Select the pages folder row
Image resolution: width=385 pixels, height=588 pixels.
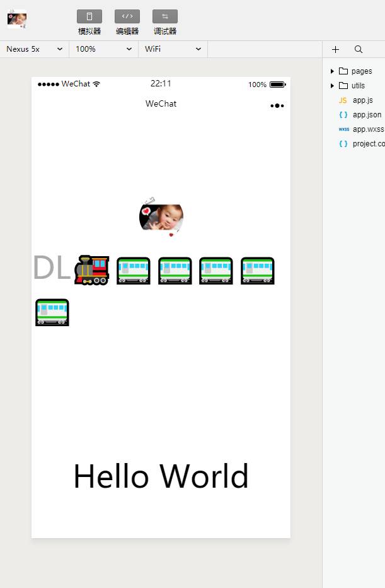pos(354,71)
